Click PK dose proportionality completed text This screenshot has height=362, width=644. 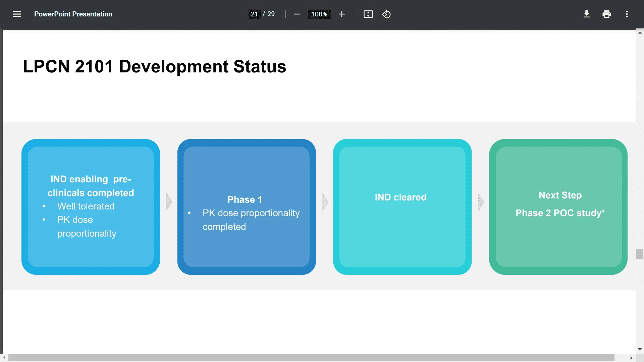(x=251, y=220)
